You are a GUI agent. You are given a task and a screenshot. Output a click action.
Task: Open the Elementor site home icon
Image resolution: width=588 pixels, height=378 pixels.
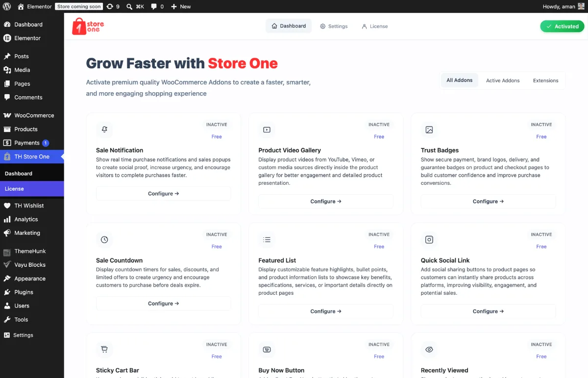[21, 6]
